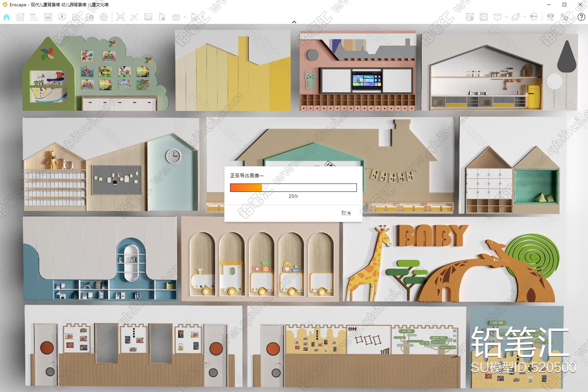Image resolution: width=588 pixels, height=392 pixels.
Task: Toggle the site context map icon
Action: tap(470, 17)
